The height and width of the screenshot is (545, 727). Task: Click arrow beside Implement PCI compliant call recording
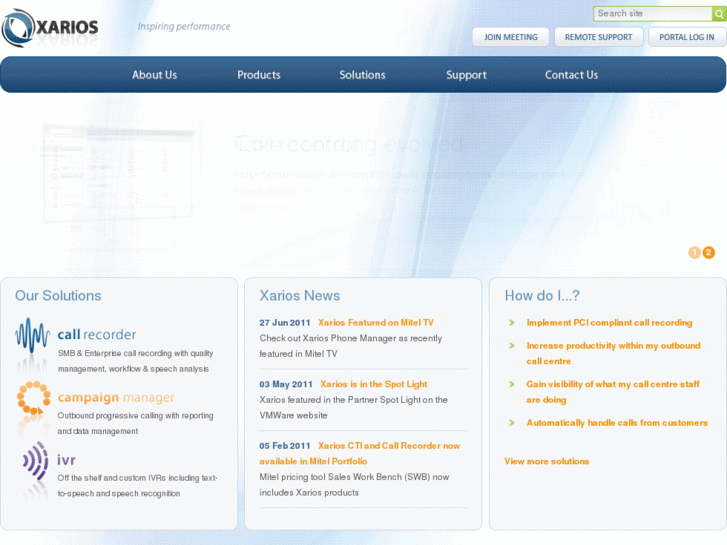click(x=512, y=323)
